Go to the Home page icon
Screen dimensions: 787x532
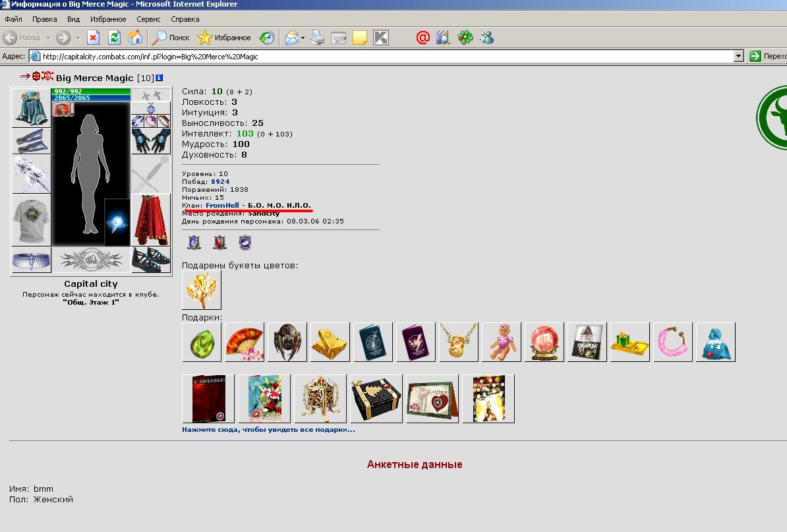[135, 38]
